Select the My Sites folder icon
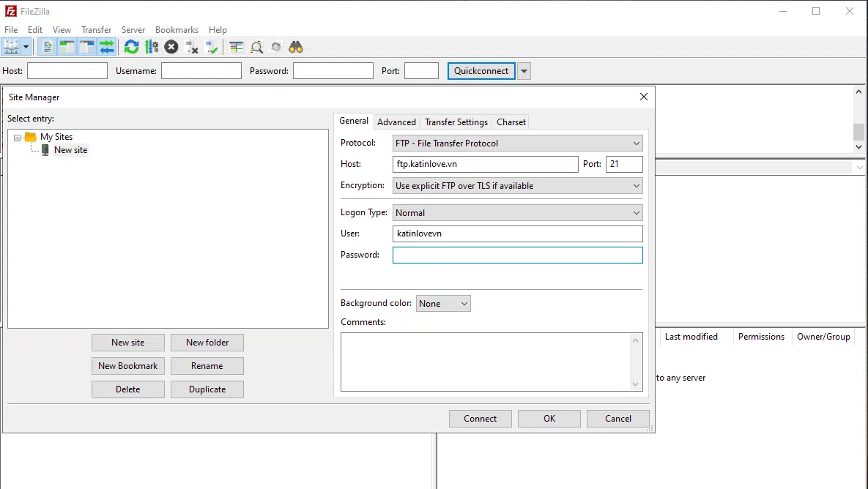 31,137
